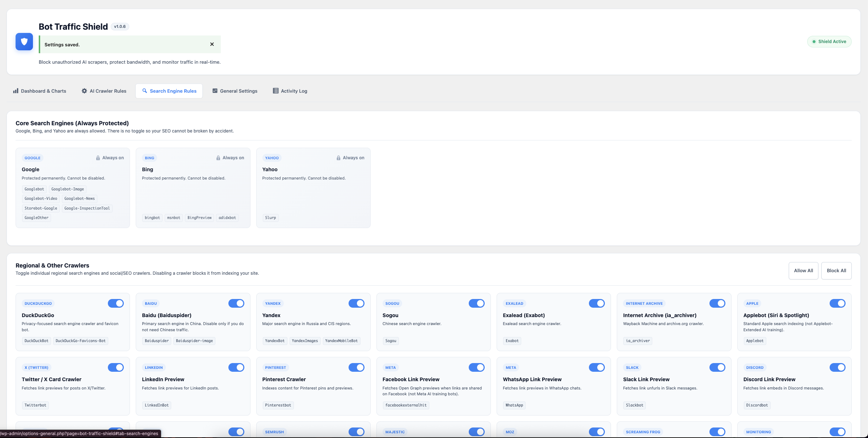This screenshot has height=438, width=868.
Task: Click the Block All button
Action: tap(837, 271)
